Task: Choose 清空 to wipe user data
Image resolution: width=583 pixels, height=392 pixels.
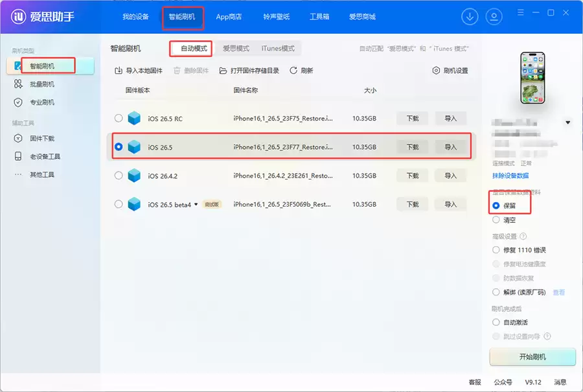Action: click(496, 220)
